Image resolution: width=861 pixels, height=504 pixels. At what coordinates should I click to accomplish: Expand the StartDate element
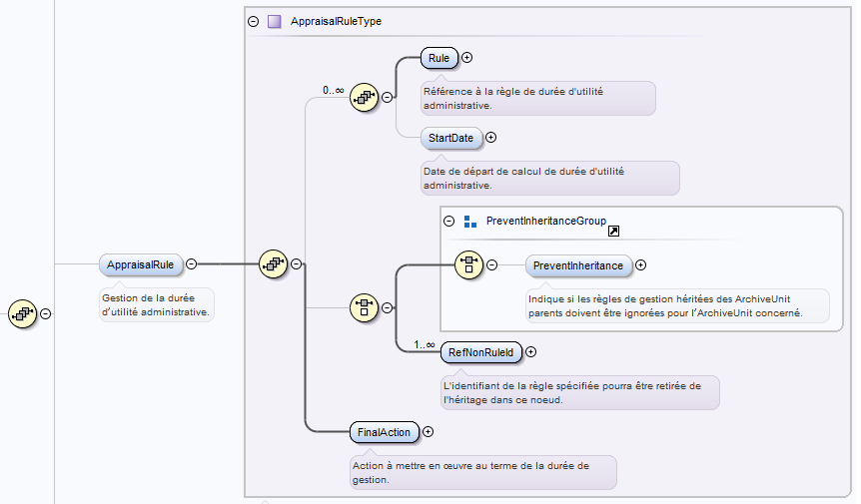(490, 138)
